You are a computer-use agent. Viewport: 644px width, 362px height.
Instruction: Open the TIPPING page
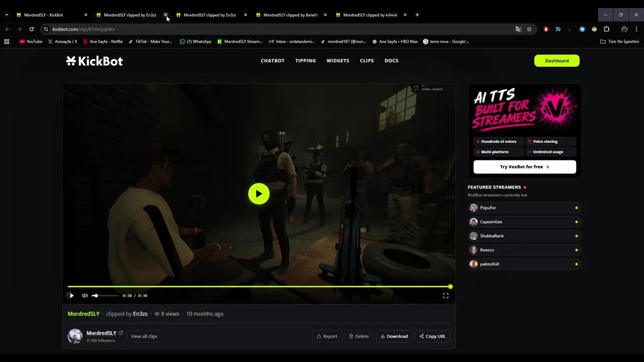(305, 61)
